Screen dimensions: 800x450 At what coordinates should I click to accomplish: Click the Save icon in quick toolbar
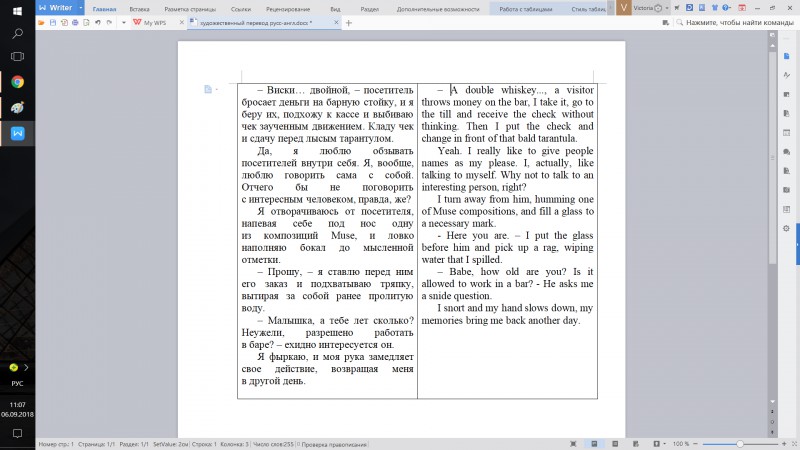(x=53, y=22)
